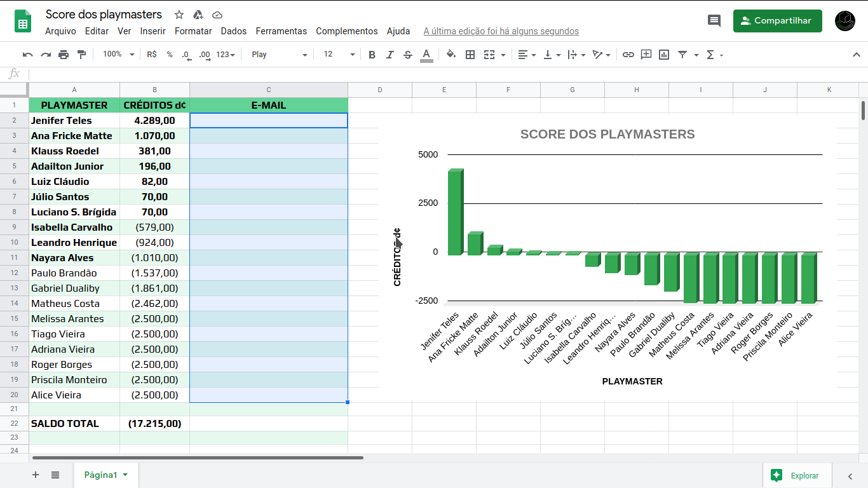Click the move to Drive folder icon
Screen dimensions: 868x488
[x=198, y=15]
